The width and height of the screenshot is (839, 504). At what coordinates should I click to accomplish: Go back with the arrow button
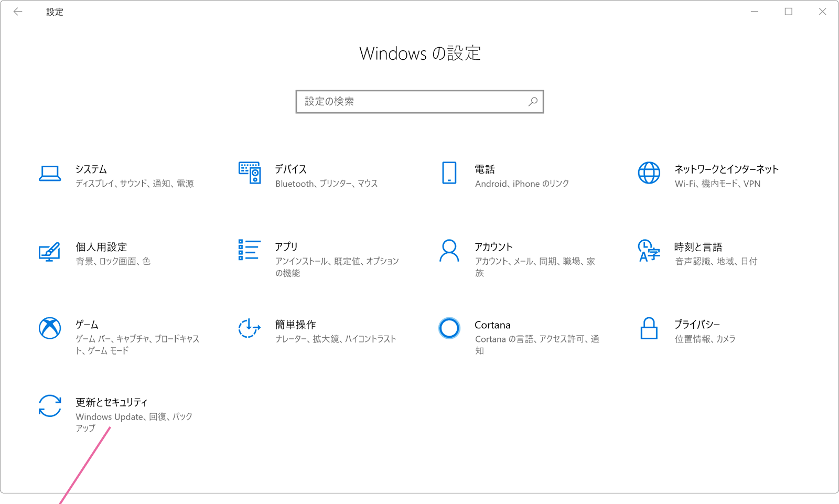tap(18, 12)
